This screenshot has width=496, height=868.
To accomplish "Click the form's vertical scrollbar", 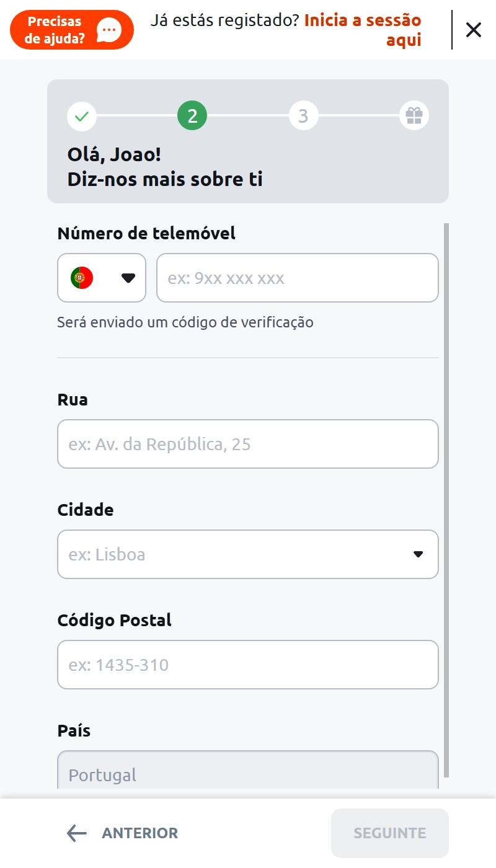I will point(447,496).
